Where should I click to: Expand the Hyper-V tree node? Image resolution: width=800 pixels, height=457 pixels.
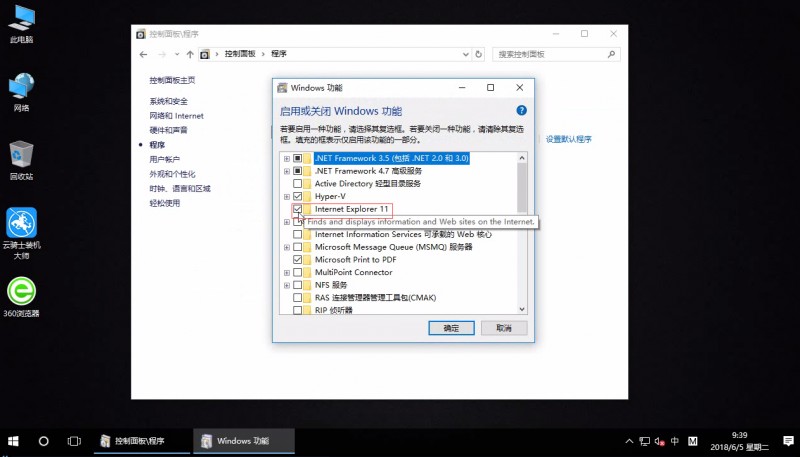pyautogui.click(x=287, y=196)
